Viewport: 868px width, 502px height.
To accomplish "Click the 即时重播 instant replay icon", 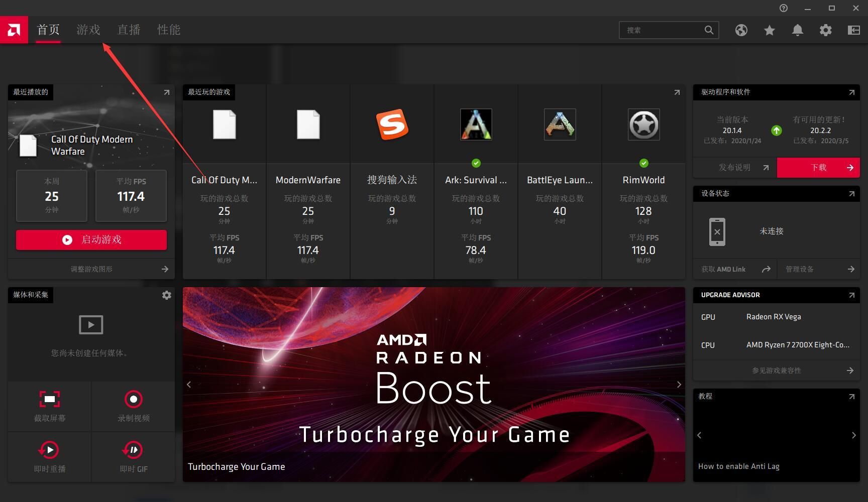I will click(x=49, y=450).
